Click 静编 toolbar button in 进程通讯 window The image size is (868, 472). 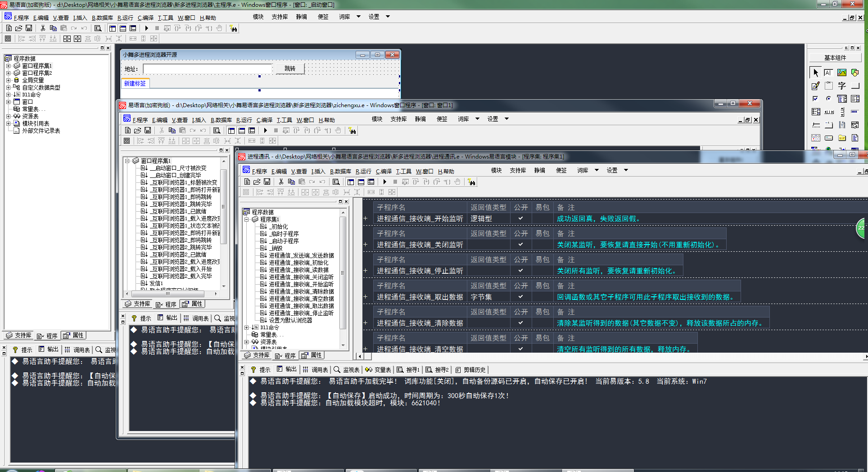tap(539, 170)
